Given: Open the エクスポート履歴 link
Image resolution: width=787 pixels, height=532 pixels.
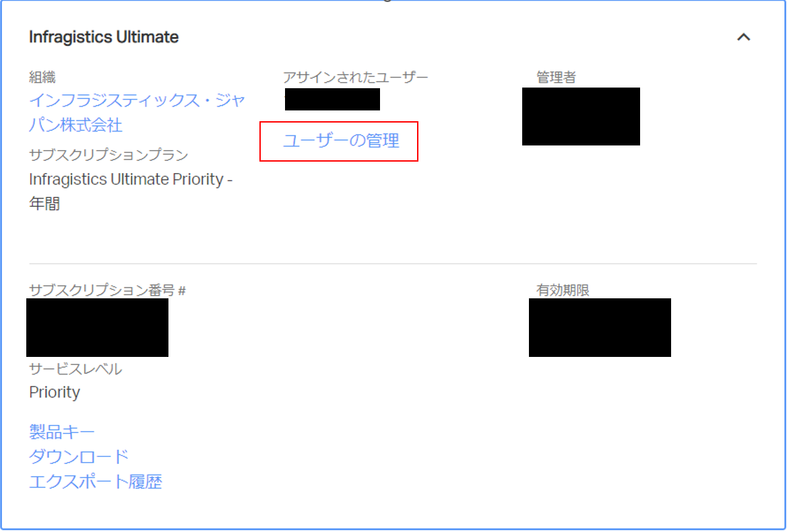Looking at the screenshot, I should click(x=96, y=481).
